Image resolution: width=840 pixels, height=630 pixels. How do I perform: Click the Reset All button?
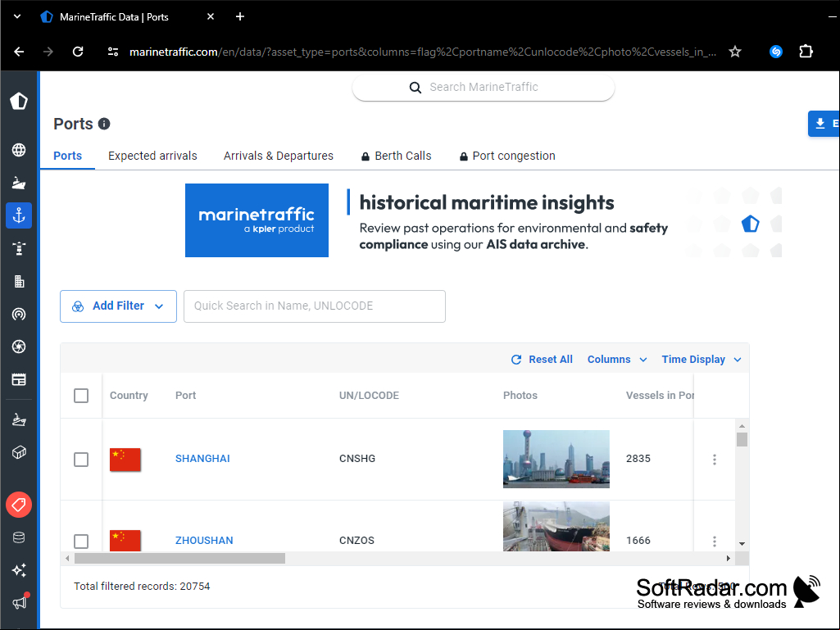tap(543, 360)
